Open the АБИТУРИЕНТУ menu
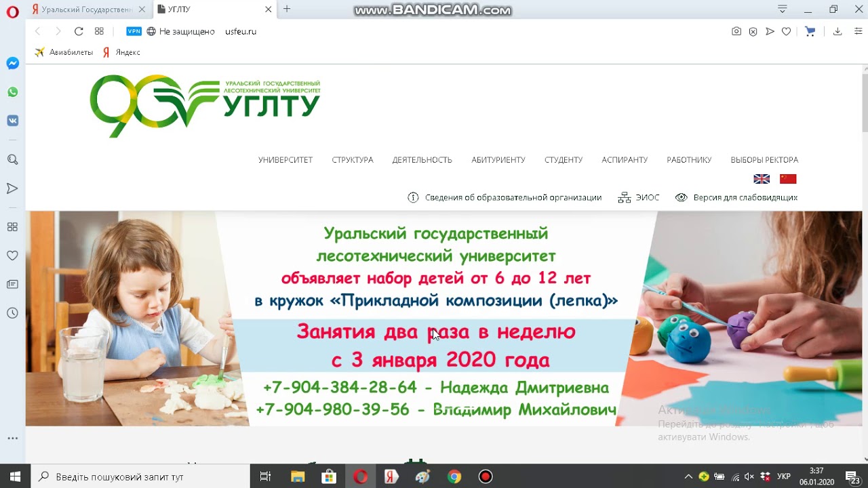Image resolution: width=868 pixels, height=488 pixels. pos(498,160)
